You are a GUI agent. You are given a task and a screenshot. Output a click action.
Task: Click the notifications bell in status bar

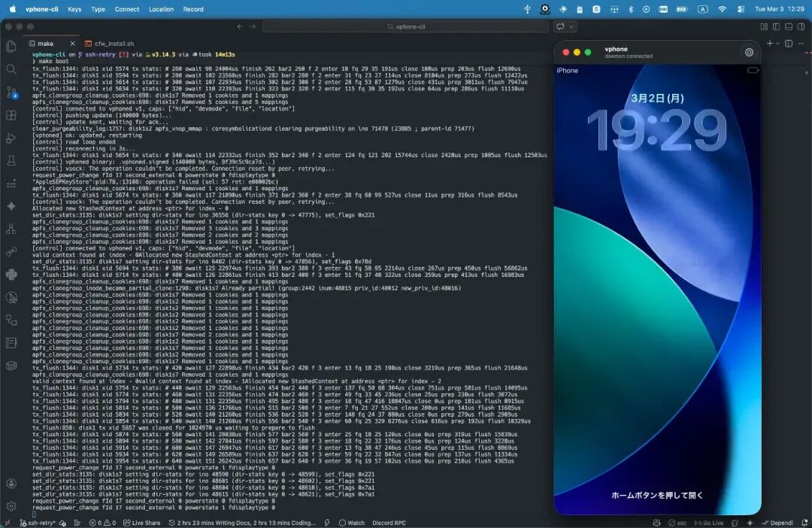tap(804, 523)
